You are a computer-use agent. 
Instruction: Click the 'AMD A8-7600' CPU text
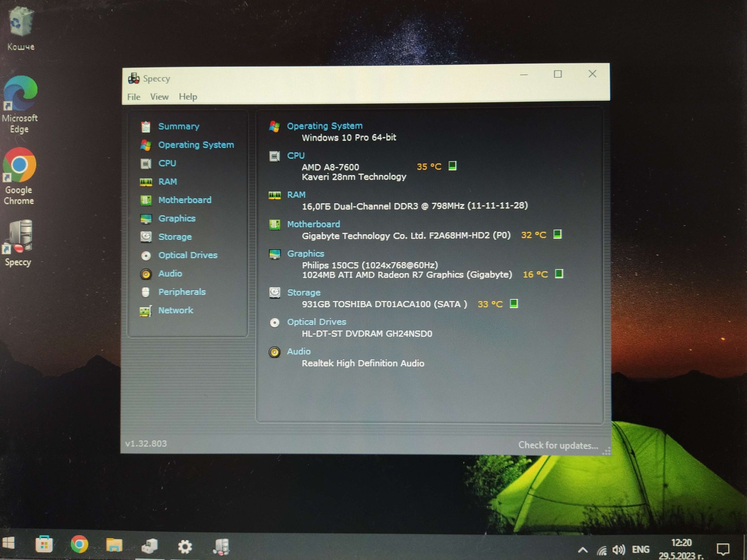pos(330,167)
